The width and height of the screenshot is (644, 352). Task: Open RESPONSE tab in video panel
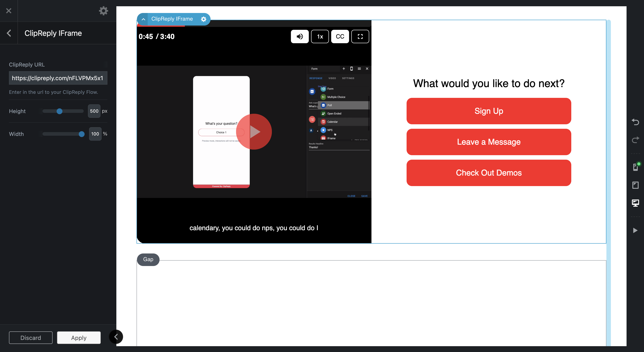(316, 78)
